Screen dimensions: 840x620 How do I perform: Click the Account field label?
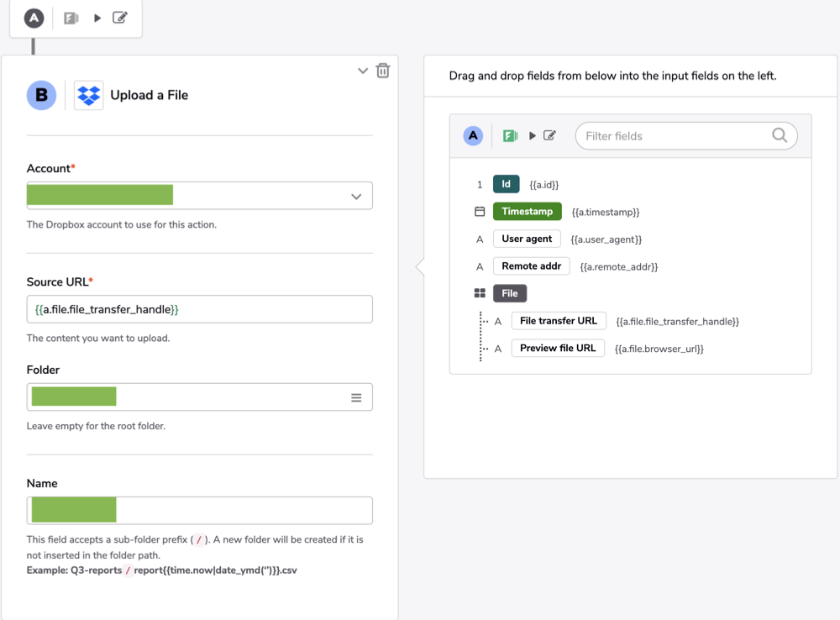pyautogui.click(x=51, y=168)
